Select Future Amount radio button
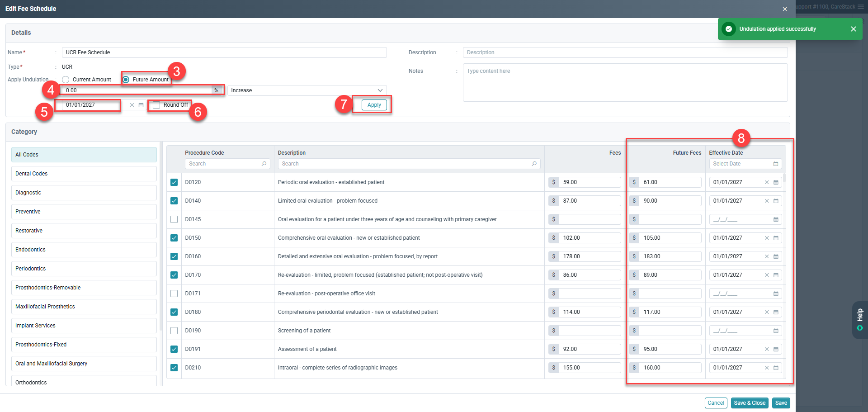 coord(126,80)
